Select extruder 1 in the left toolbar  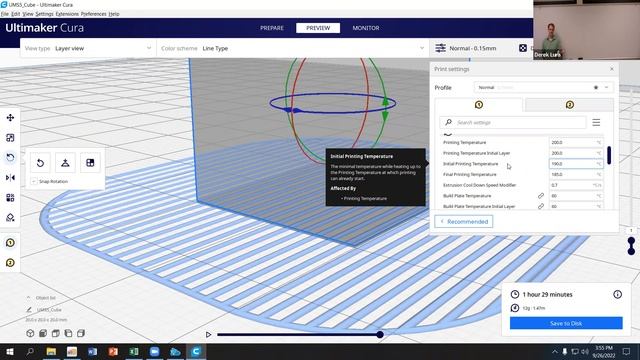[x=10, y=243]
